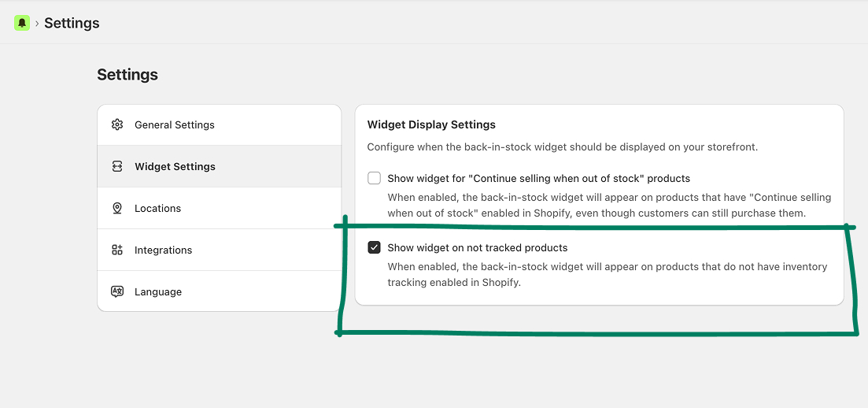
Task: Click the inventory tracking description text
Action: [607, 274]
